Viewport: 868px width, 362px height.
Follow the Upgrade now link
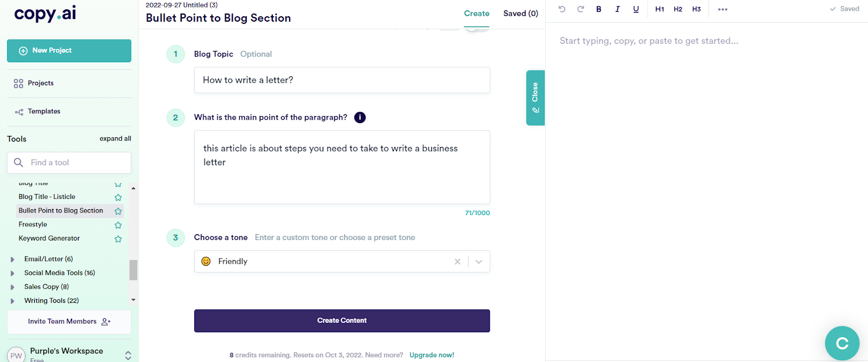coord(431,355)
